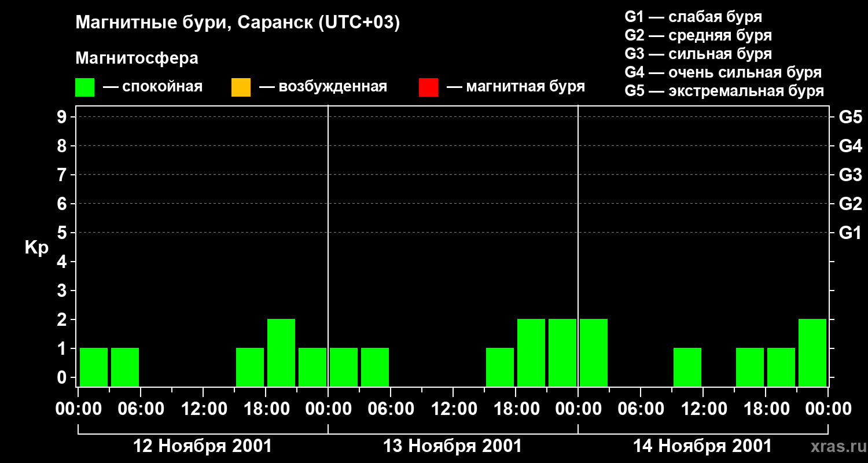This screenshot has width=868, height=463.
Task: Click the Kp 2 bar starting 14 November
Action: (594, 352)
